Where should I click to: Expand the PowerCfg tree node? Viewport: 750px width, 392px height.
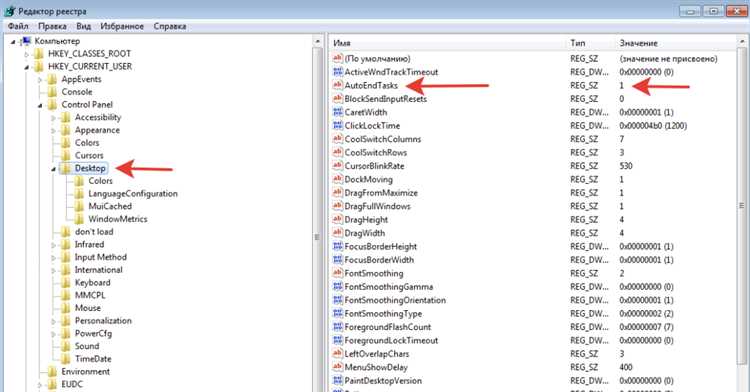point(54,334)
